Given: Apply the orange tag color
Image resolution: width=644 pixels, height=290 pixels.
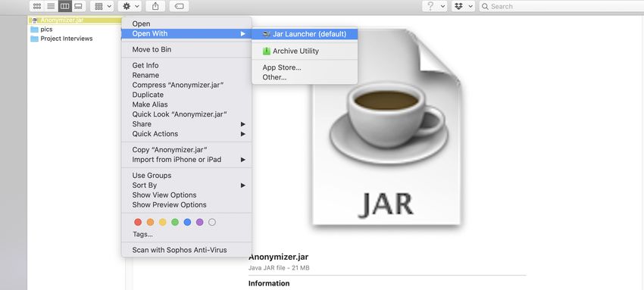Looking at the screenshot, I should (x=150, y=222).
